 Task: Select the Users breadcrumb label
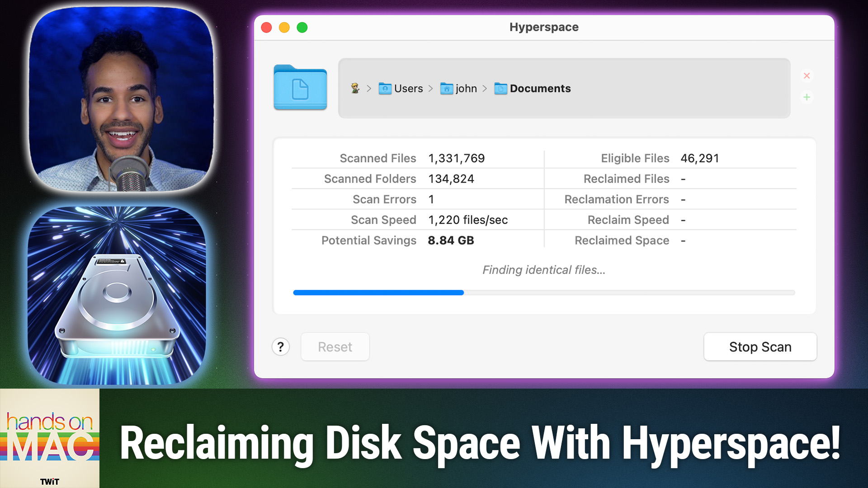(408, 89)
